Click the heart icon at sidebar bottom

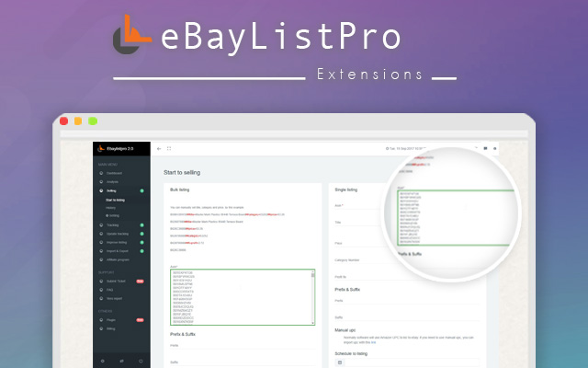pyautogui.click(x=141, y=361)
